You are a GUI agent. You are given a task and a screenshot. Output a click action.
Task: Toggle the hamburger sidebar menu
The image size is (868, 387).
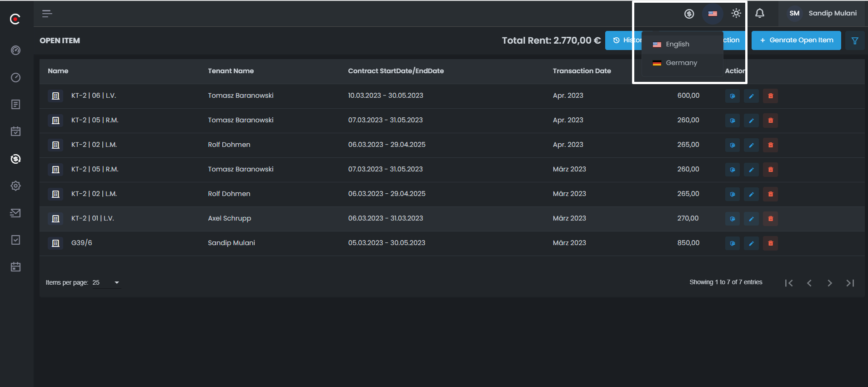pos(47,14)
